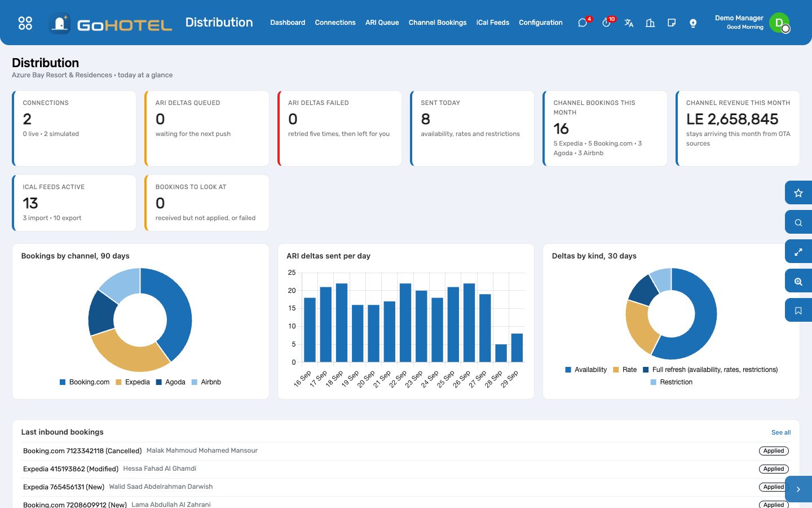812x508 pixels.
Task: Toggle the Airbnb legend entry
Action: coord(206,382)
